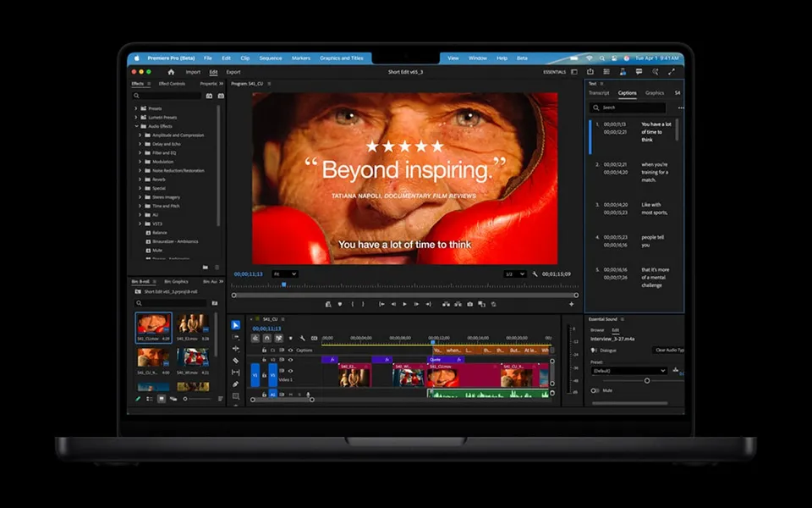Select the first clip thumbnail in bin
Screen dimensions: 812x508
tap(153, 324)
